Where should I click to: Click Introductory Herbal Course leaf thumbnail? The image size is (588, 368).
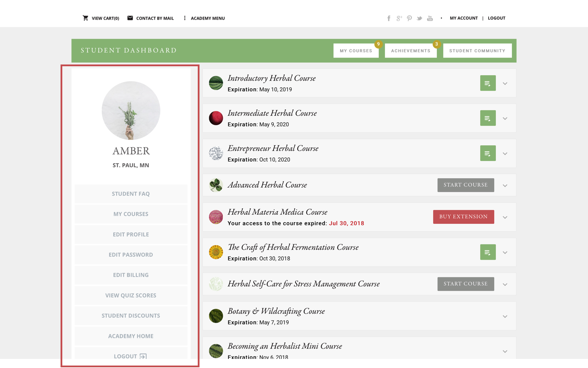pyautogui.click(x=216, y=83)
